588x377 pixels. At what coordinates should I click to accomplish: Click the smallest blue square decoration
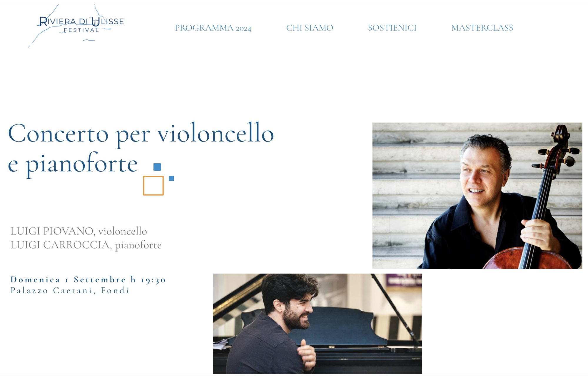tap(171, 178)
